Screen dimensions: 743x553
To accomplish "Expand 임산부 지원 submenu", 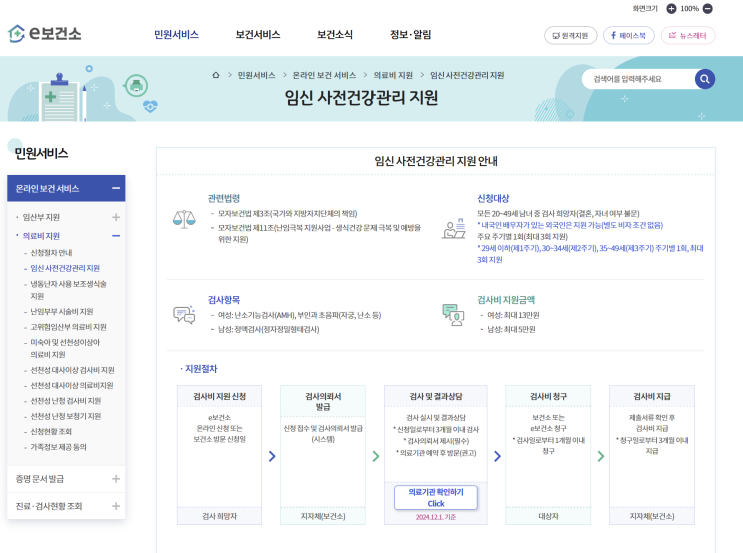I will (x=116, y=217).
